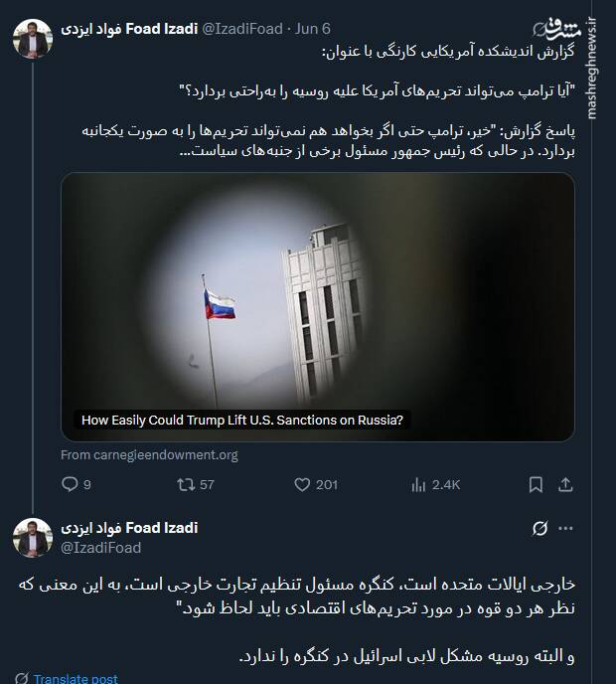Open Foad Izadi's avatar on second tweet
616x684 pixels.
[33, 538]
